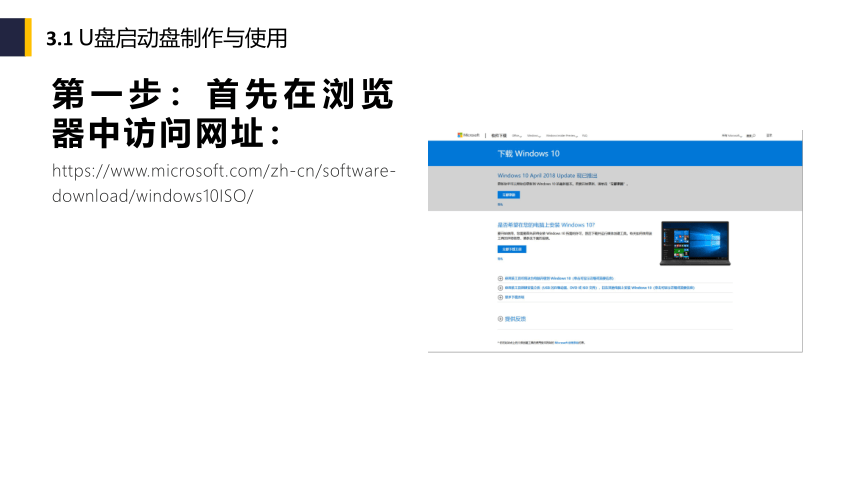The height and width of the screenshot is (484, 860).
Task: Click the 下载 Windows 10 banner title
Action: [529, 154]
